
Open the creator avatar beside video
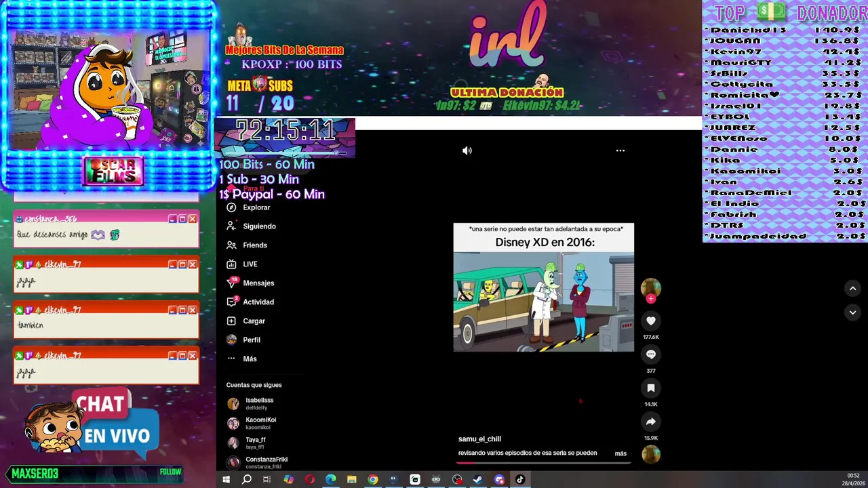pyautogui.click(x=651, y=287)
